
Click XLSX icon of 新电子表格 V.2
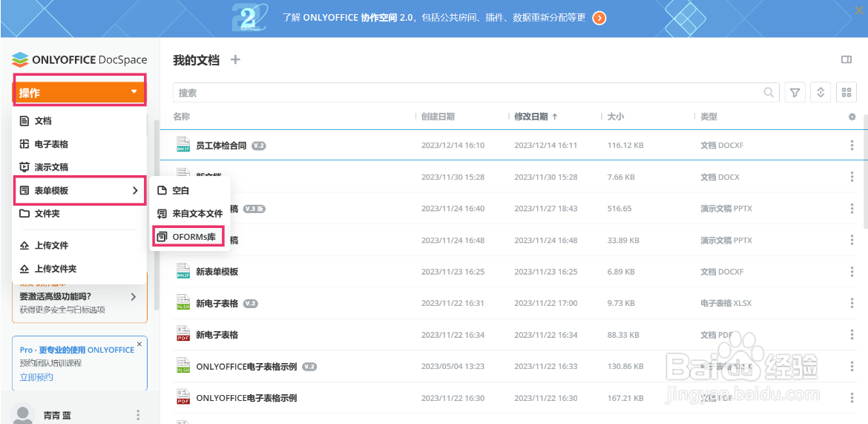183,303
